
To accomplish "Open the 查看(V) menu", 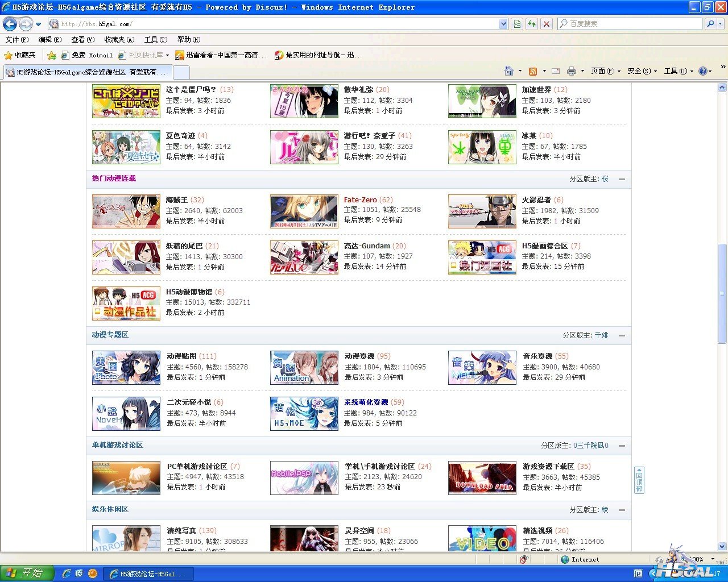I will (82, 40).
